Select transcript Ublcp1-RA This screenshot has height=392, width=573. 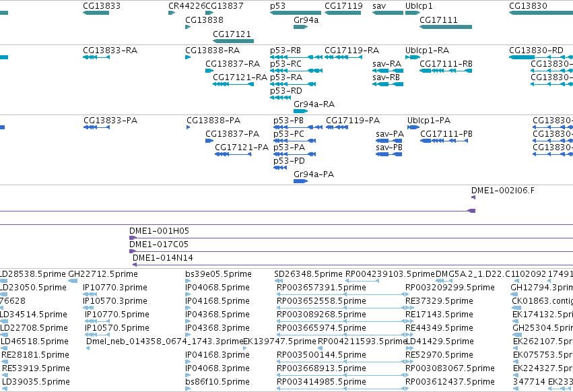[x=427, y=51]
